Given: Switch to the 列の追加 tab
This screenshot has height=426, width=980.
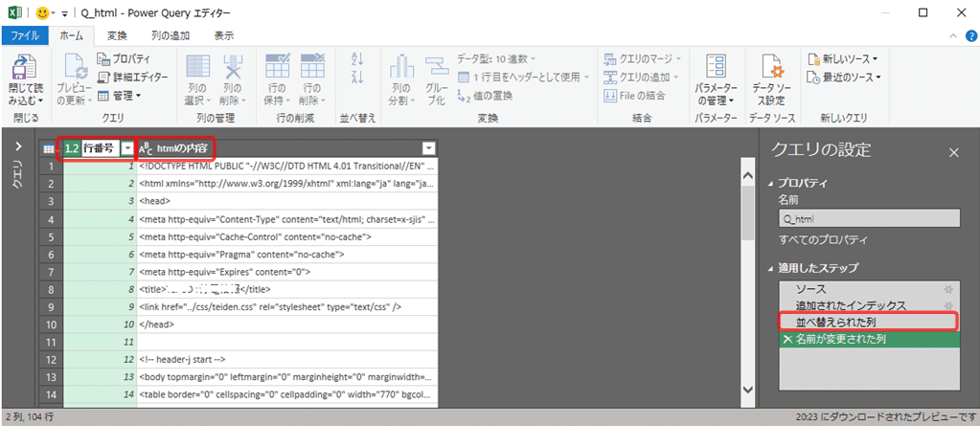Looking at the screenshot, I should (171, 35).
